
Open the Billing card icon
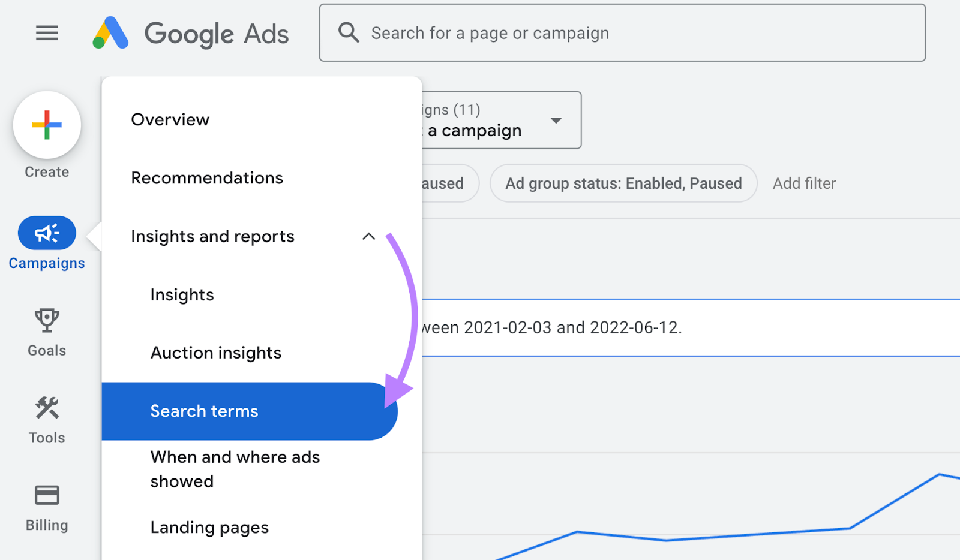(46, 495)
